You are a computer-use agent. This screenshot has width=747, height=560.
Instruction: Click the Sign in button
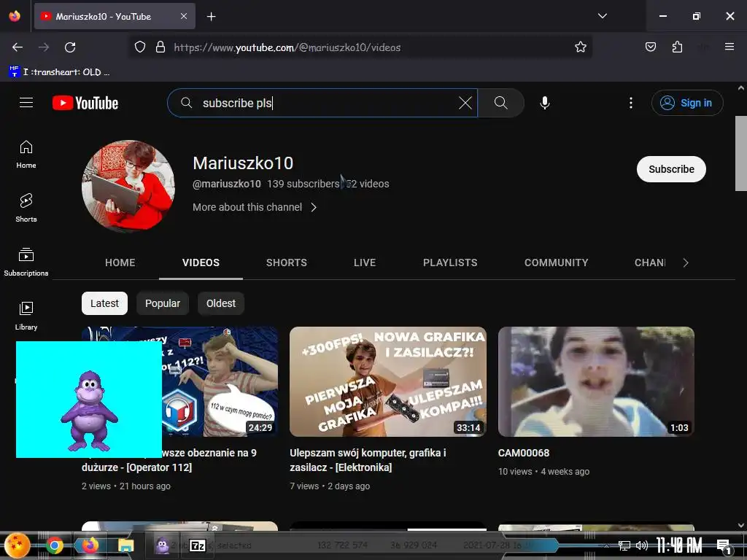click(x=687, y=103)
